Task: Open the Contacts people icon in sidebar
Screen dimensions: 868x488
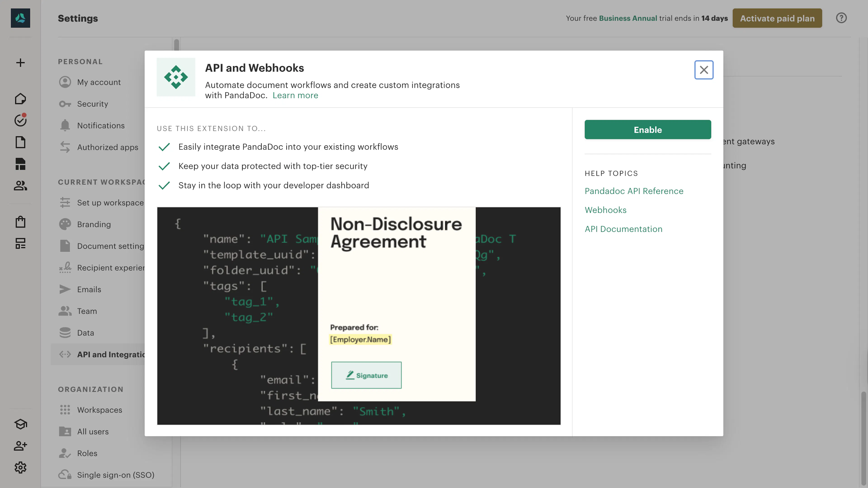Action: [x=20, y=185]
